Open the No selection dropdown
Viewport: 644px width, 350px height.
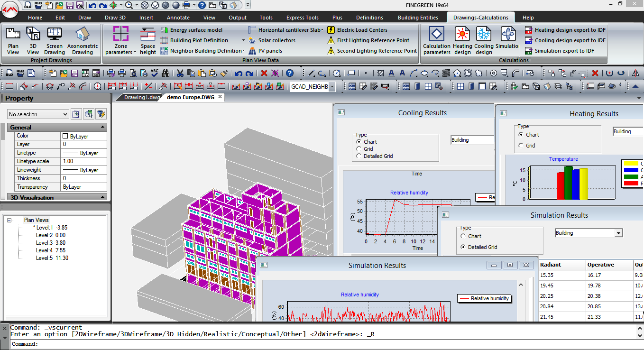[x=38, y=114]
